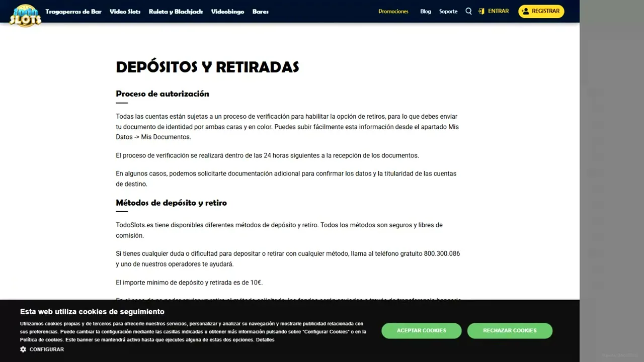Click the phone number 800.300.086
Viewport: 644px width, 362px height.
click(442, 253)
